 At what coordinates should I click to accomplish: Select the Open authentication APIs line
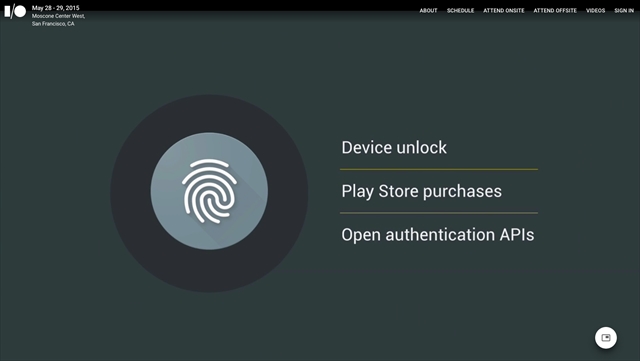click(x=438, y=235)
